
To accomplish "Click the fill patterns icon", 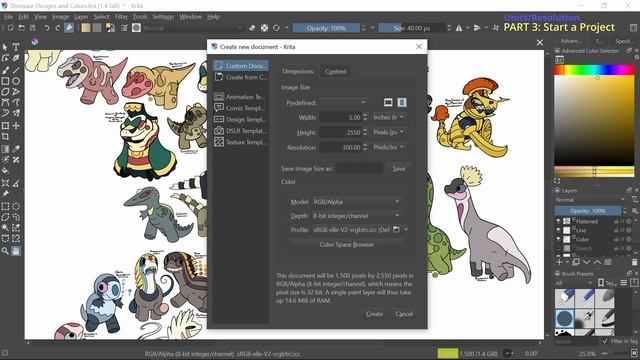I will 97,28.
